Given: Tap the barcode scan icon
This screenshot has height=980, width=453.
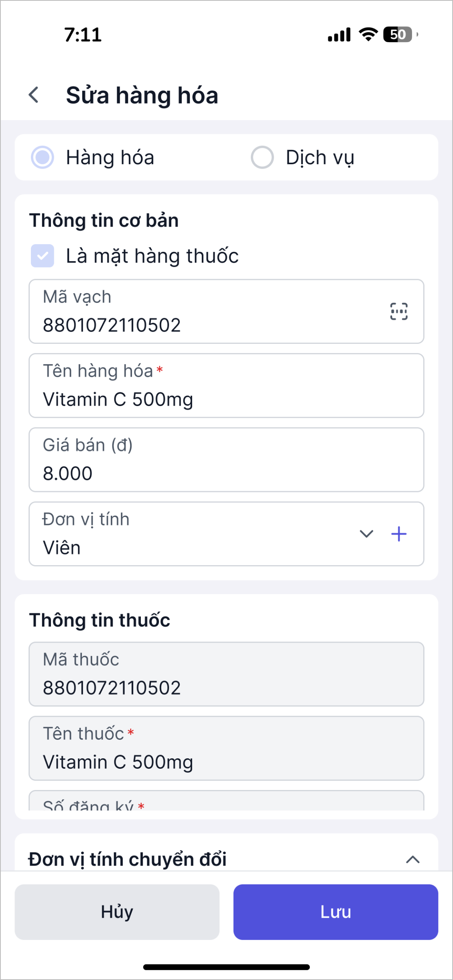Looking at the screenshot, I should pyautogui.click(x=399, y=312).
